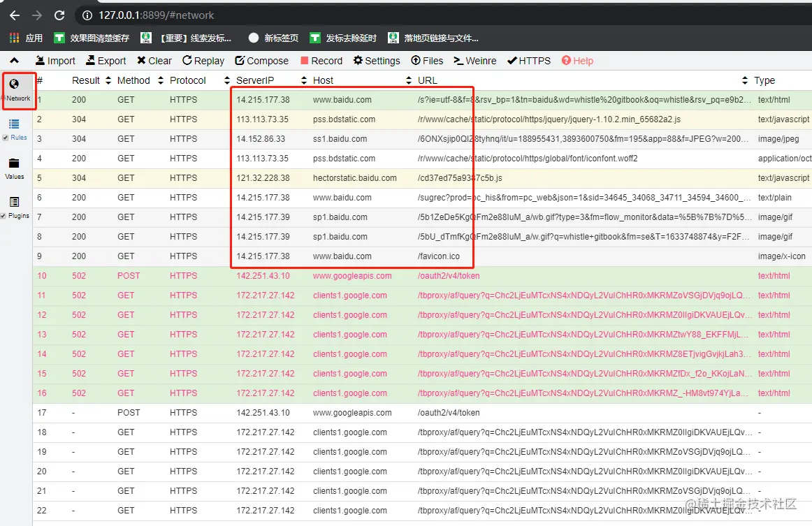
Task: Select row 11 clients1.google.com 502 request
Action: [422, 295]
